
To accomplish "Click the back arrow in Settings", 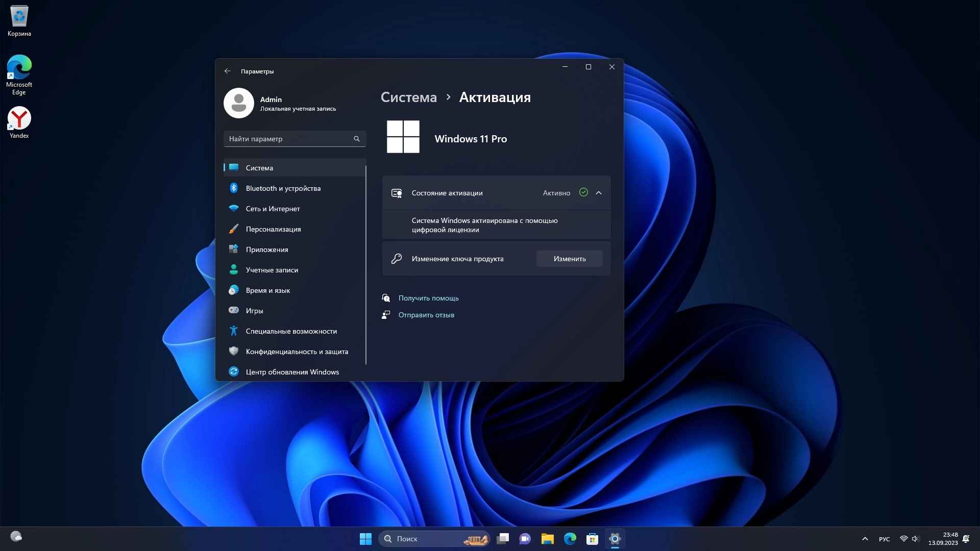I will [228, 71].
